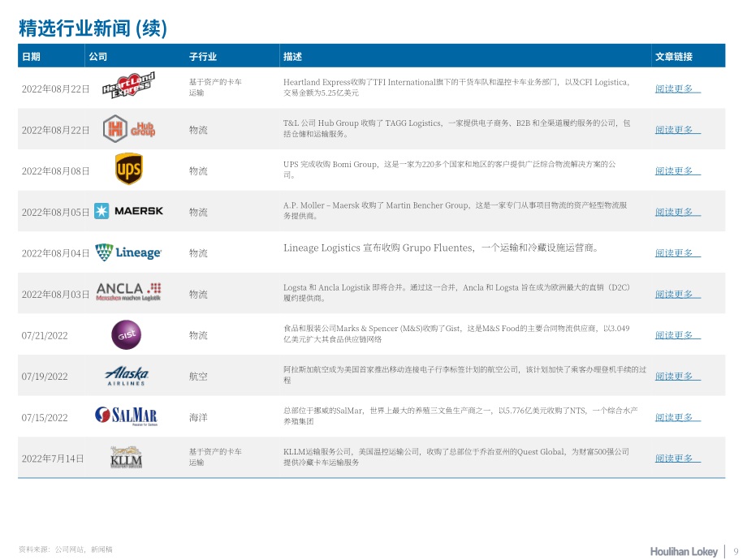The height and width of the screenshot is (560, 747).
Task: Click the source note 资料来源
Action: [65, 549]
